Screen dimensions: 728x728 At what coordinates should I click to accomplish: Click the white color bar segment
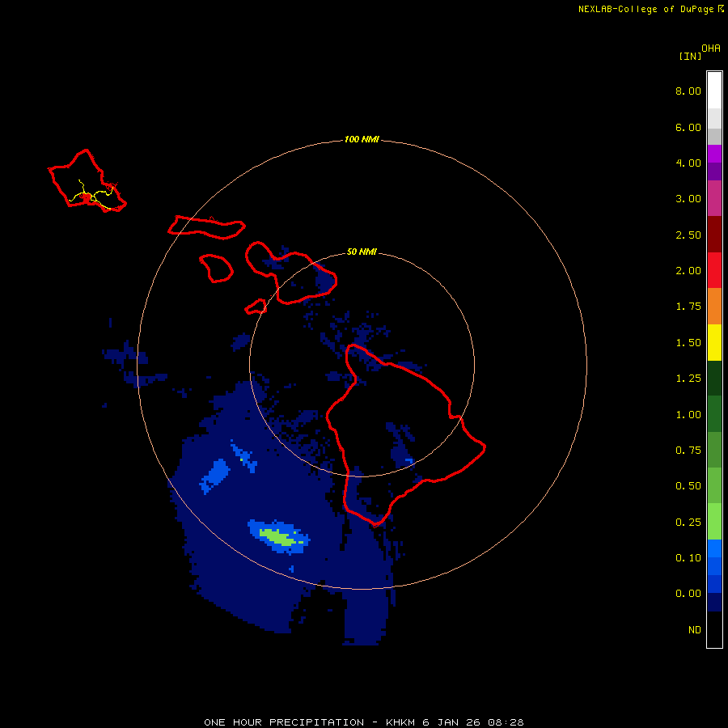(x=714, y=91)
